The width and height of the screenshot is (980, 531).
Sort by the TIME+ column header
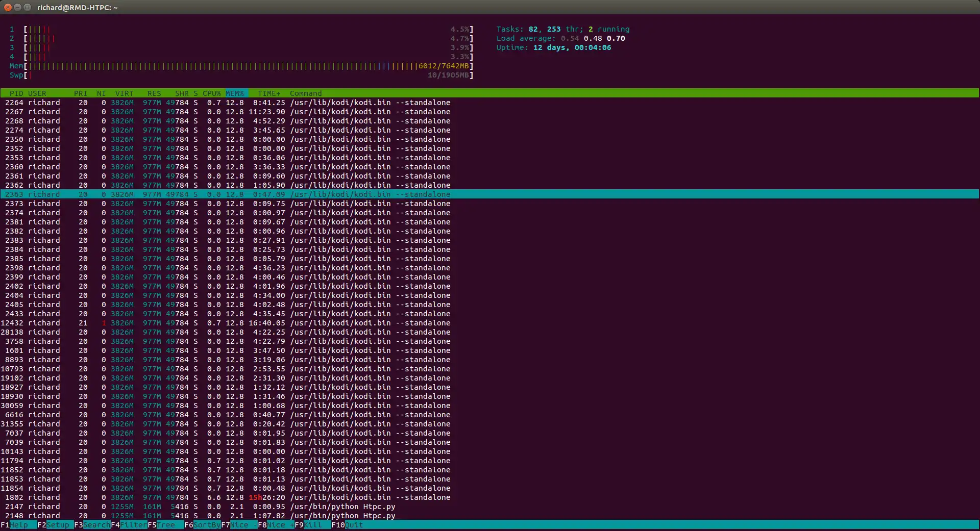pos(269,93)
